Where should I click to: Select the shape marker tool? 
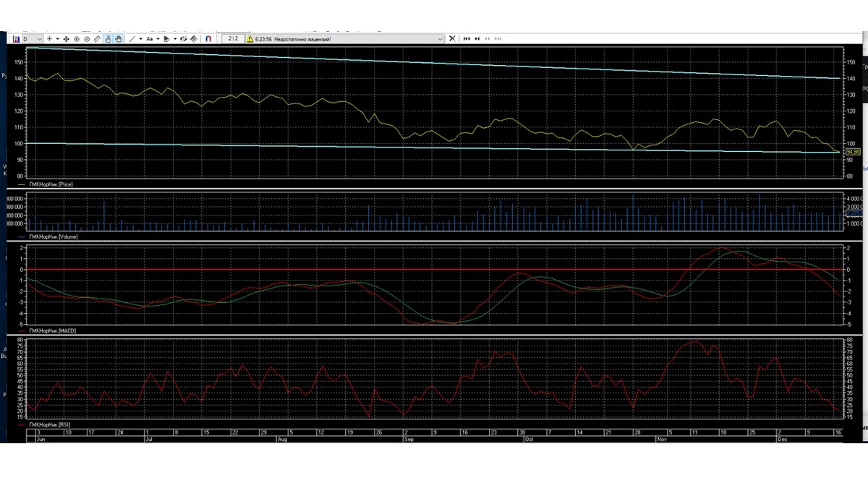point(166,38)
